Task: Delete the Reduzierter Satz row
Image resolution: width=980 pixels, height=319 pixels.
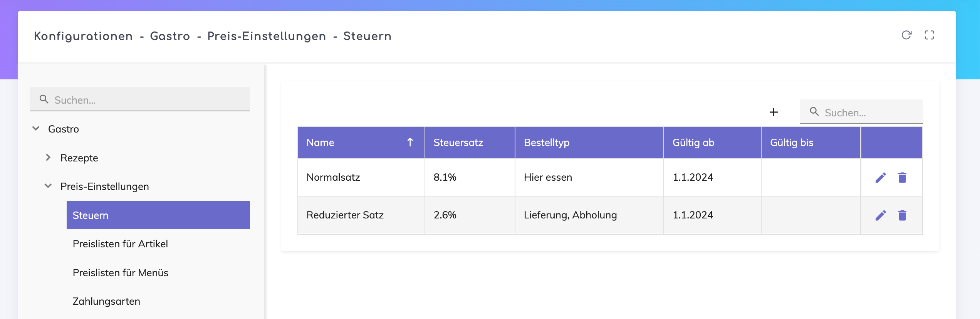Action: [902, 215]
